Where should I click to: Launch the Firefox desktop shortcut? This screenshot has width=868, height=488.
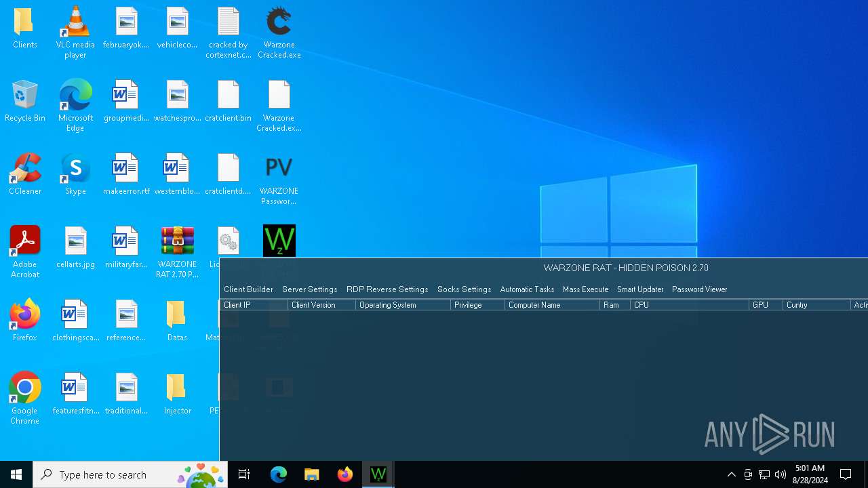pos(24,314)
